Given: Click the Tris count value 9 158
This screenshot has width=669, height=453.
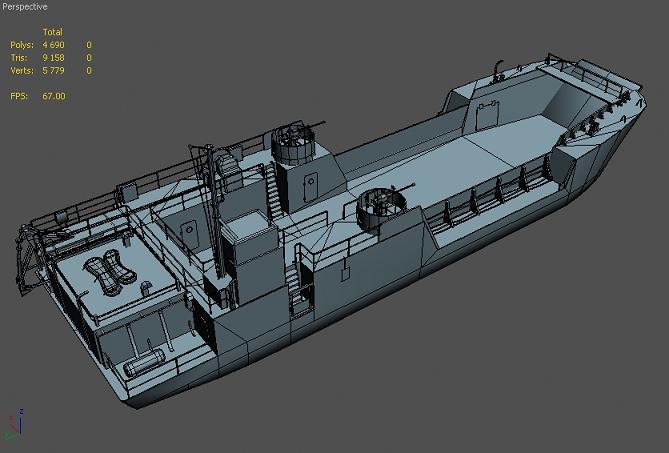Looking at the screenshot, I should click(x=54, y=58).
